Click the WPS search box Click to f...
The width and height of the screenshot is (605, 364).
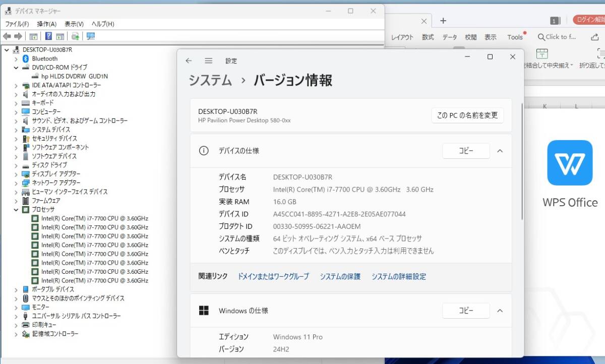(x=557, y=37)
